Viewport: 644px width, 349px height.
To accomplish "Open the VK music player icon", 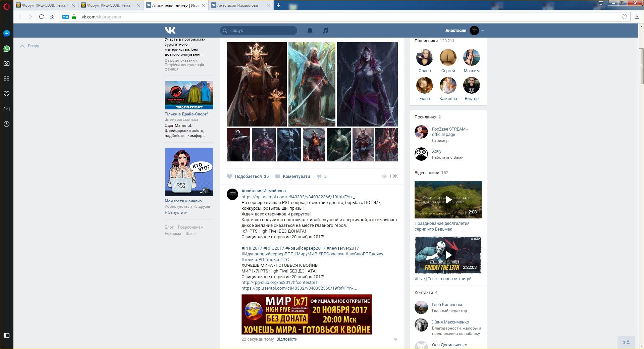I will pyautogui.click(x=325, y=31).
